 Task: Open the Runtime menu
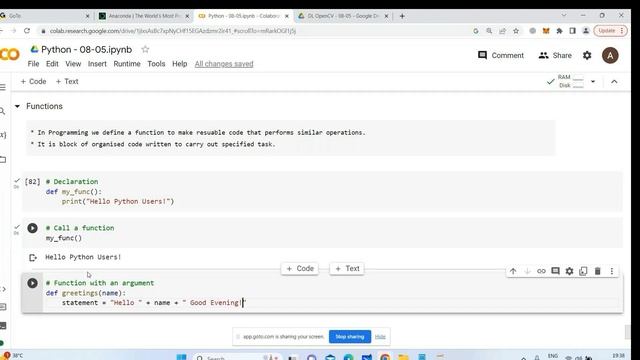point(127,64)
